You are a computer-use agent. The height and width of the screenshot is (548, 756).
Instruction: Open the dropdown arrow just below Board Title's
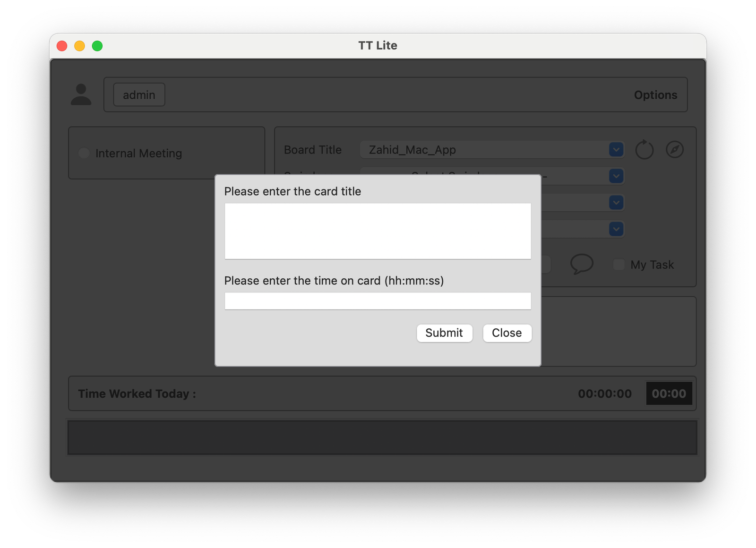(616, 176)
